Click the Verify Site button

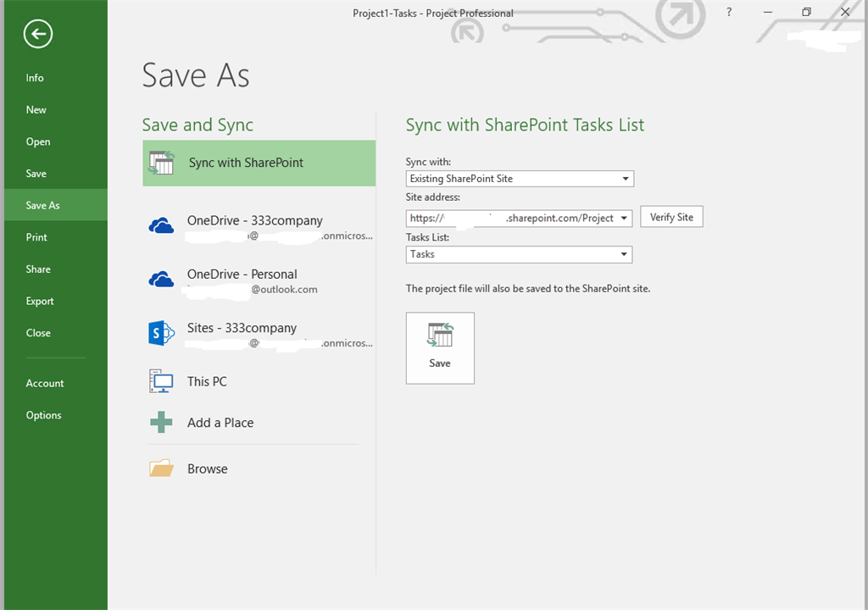(x=671, y=217)
